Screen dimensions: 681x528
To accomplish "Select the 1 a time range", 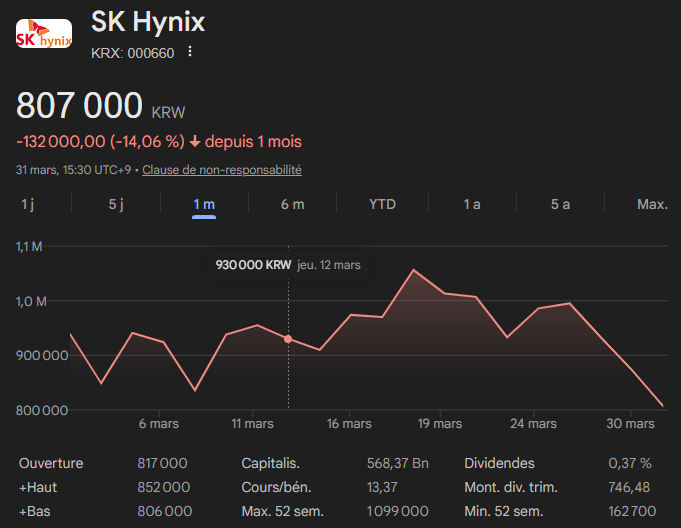I will (x=472, y=204).
